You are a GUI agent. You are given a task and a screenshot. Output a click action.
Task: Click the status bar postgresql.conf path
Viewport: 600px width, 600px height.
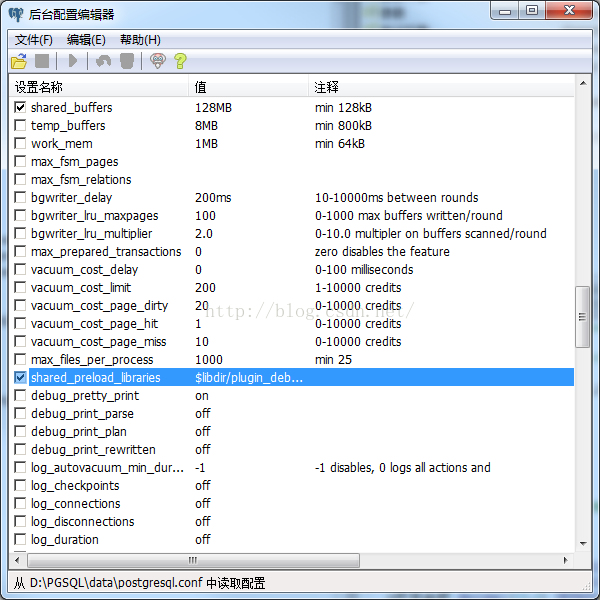[116, 582]
